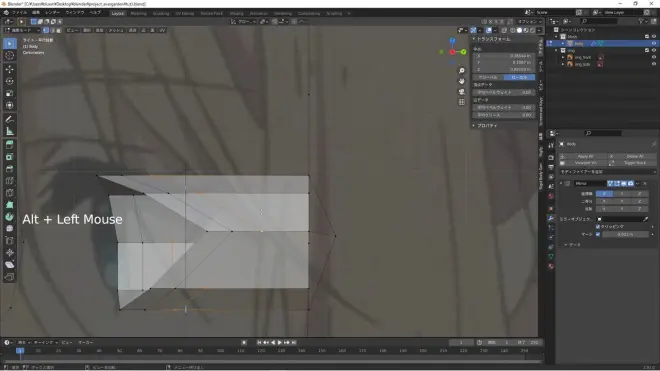Uncheck the Mesh collection checkbox
This screenshot has height=371, width=660.
(647, 37)
